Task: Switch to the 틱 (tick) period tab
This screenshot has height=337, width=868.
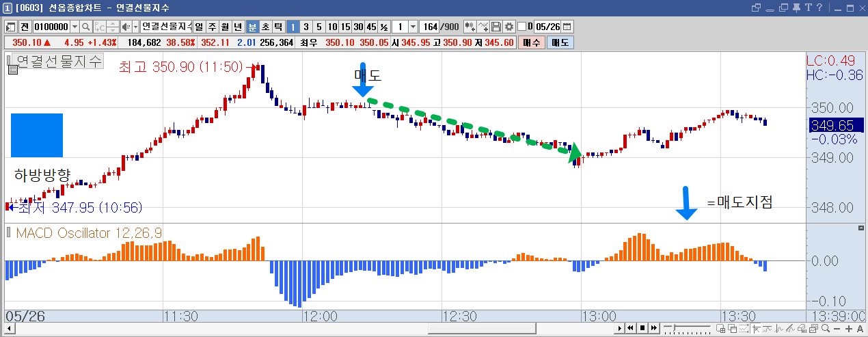Action: pos(278,27)
